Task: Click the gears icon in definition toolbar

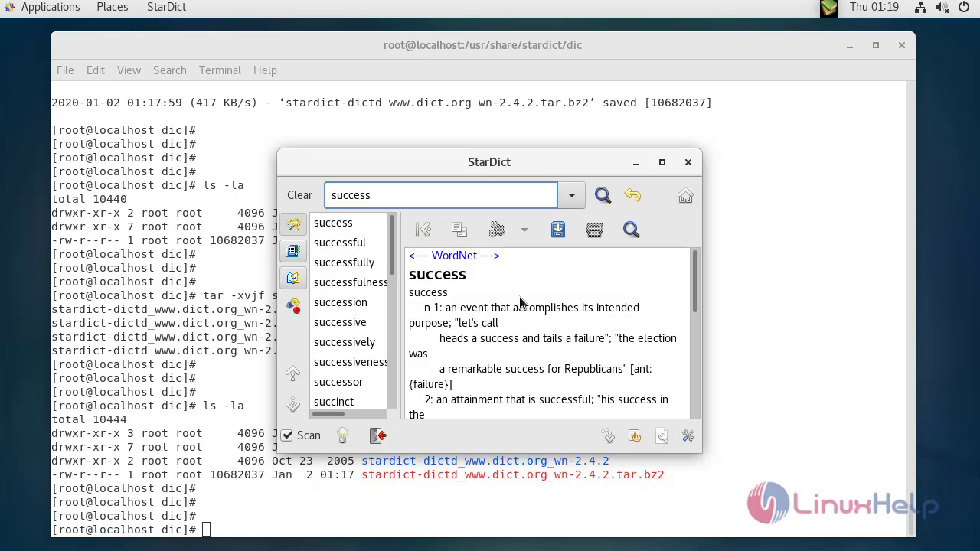Action: [497, 230]
